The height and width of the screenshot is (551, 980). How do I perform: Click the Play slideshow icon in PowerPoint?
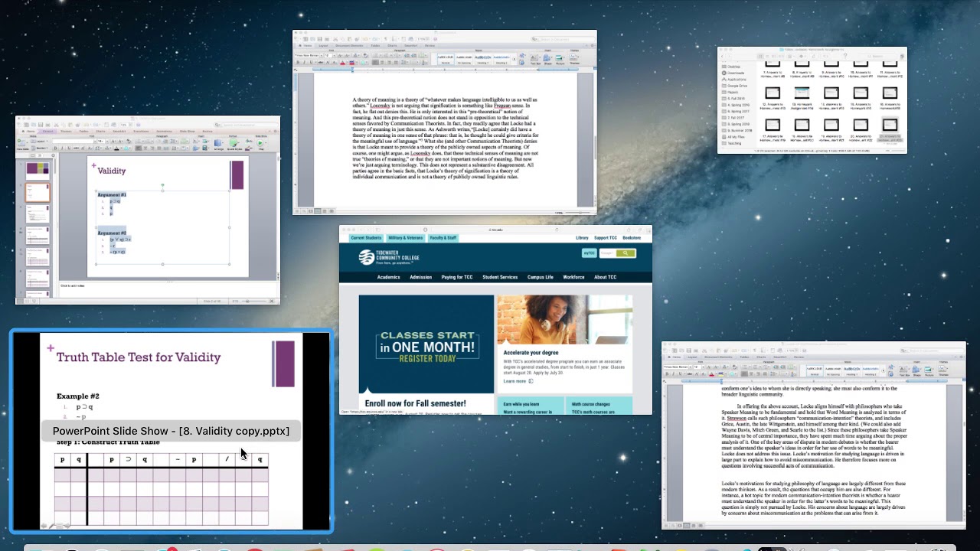tap(260, 142)
